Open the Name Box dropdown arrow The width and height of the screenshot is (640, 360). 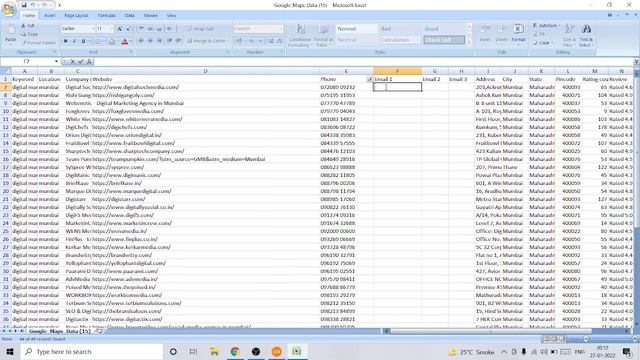[x=56, y=62]
